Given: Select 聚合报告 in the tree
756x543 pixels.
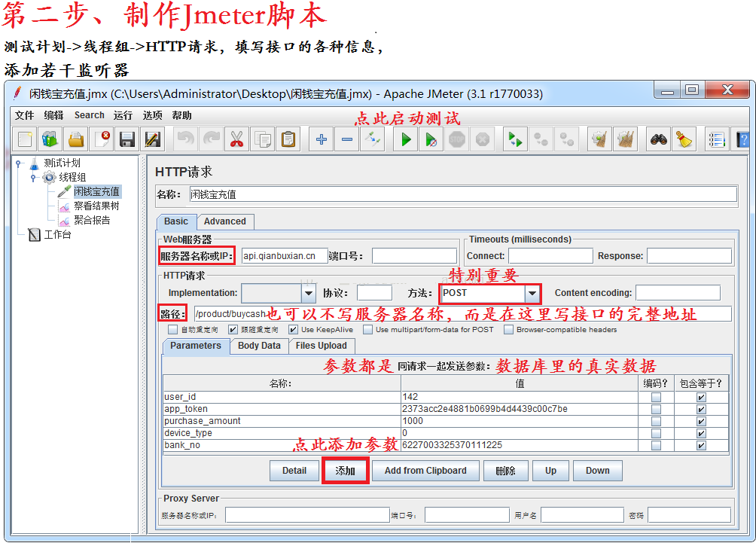Looking at the screenshot, I should [92, 221].
